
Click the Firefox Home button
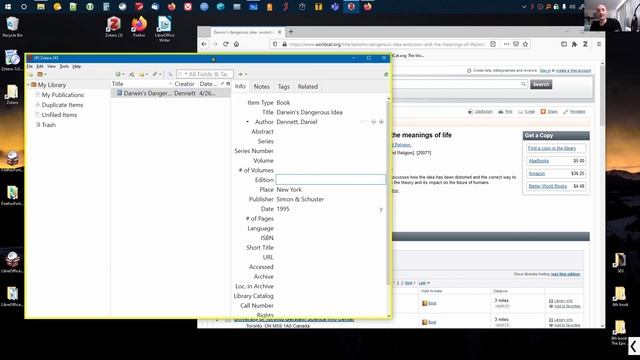point(236,44)
